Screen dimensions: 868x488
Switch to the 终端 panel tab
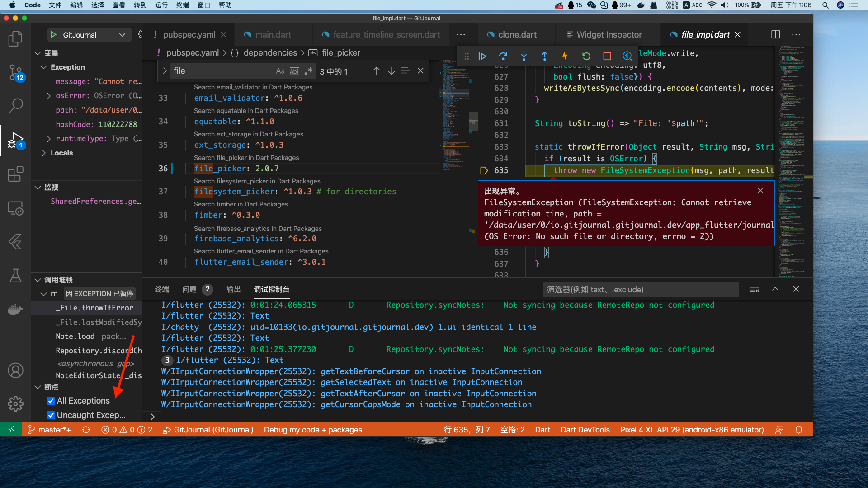(162, 290)
